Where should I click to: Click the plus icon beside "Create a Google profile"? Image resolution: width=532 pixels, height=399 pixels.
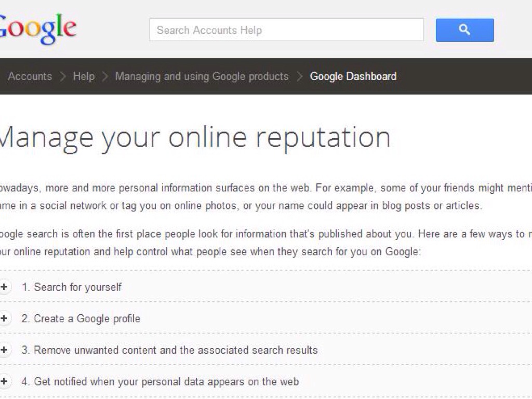[x=4, y=318]
